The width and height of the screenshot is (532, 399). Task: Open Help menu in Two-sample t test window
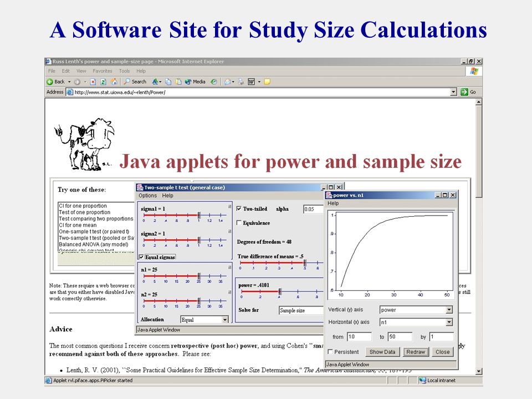[167, 196]
